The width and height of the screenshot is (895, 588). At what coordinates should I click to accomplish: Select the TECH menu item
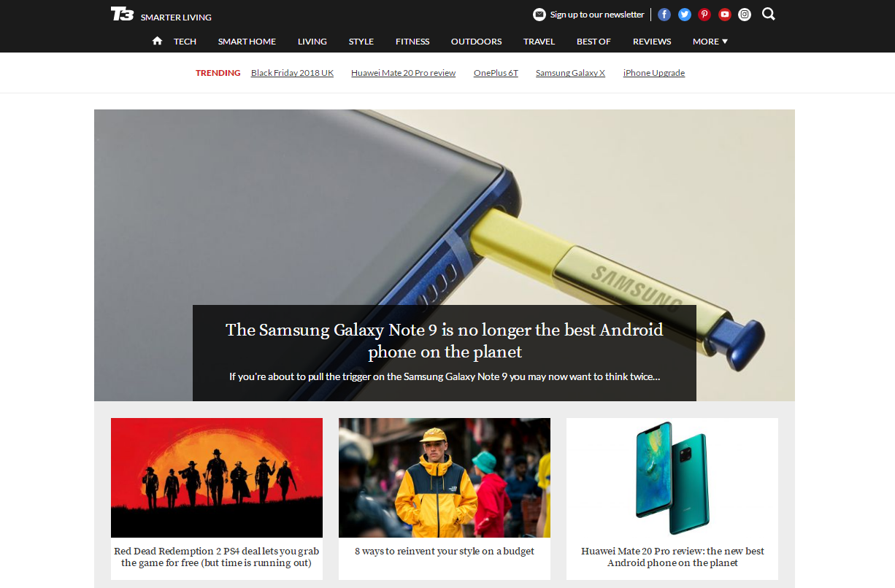(x=185, y=42)
